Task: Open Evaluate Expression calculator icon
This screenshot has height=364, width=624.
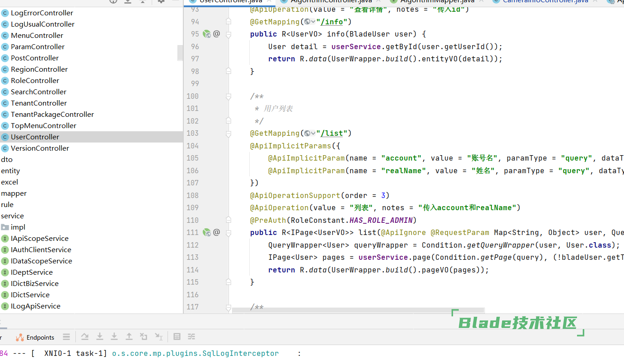Action: pyautogui.click(x=177, y=336)
